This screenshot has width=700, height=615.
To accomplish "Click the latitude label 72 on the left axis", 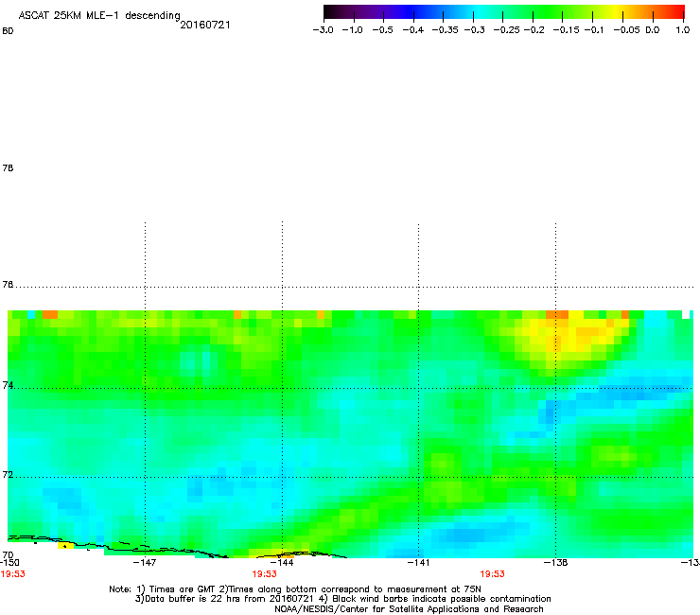I will 8,474.
